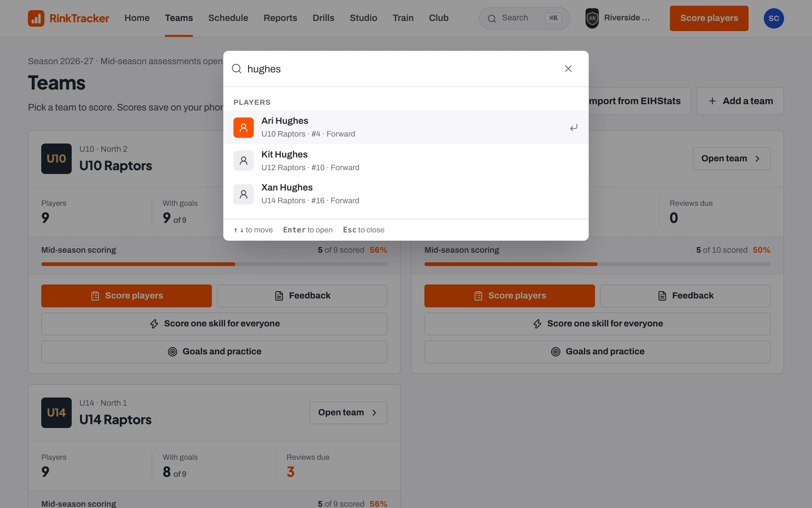Click the header Score players button
Image resolution: width=812 pixels, height=508 pixels.
point(709,18)
